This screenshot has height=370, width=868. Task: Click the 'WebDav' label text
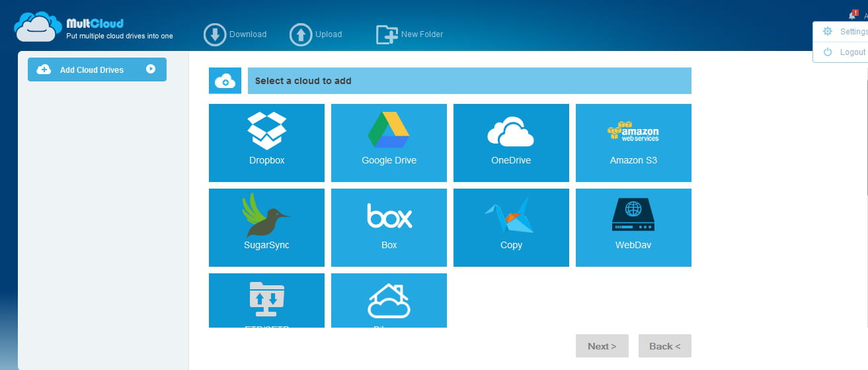click(x=633, y=245)
